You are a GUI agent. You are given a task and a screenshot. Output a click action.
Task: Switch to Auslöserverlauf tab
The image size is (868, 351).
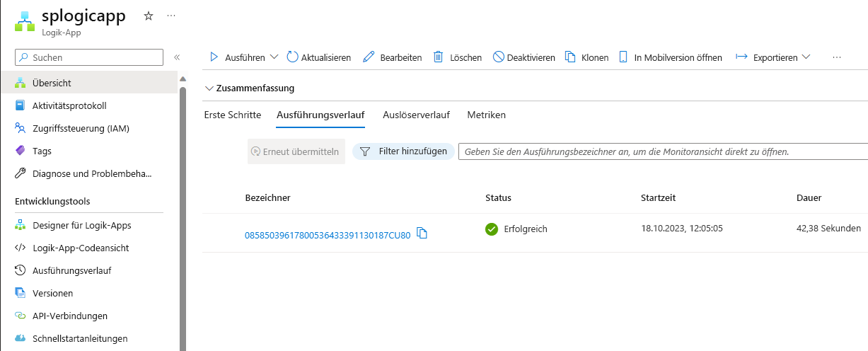[x=416, y=115]
